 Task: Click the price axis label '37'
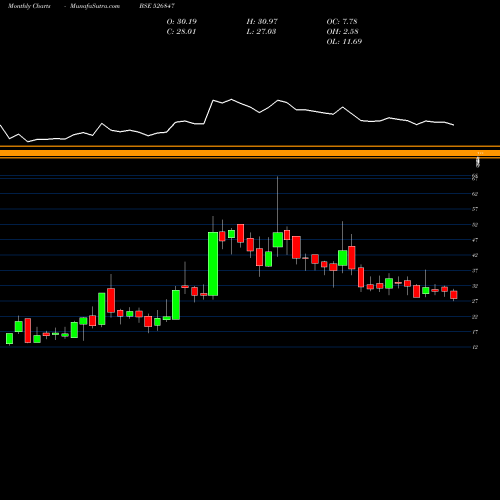475,271
